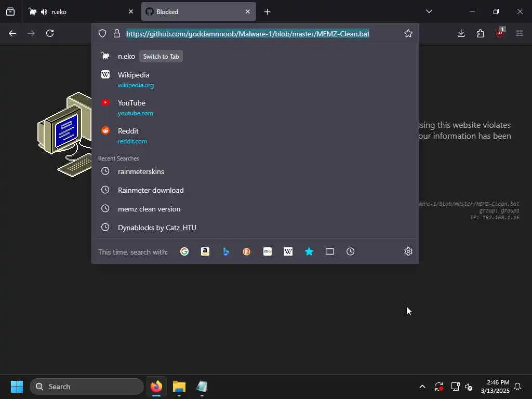The image size is (532, 399).
Task: Open the notepad-like taskbar app icon
Action: click(x=202, y=387)
